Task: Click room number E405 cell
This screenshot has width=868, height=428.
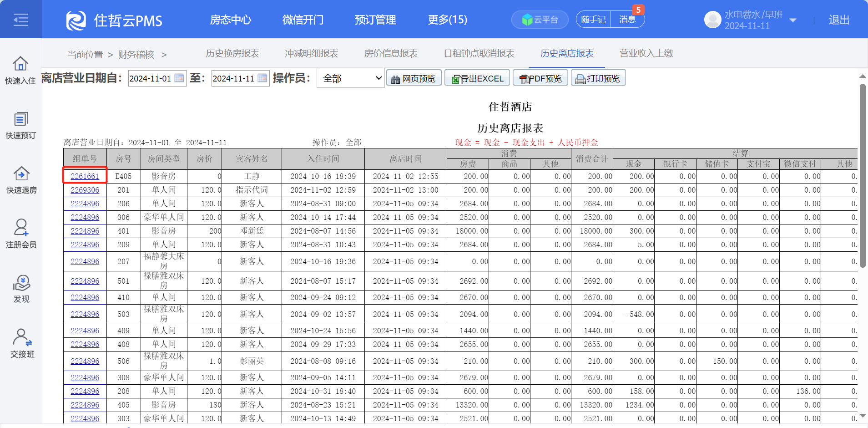Action: coord(123,176)
